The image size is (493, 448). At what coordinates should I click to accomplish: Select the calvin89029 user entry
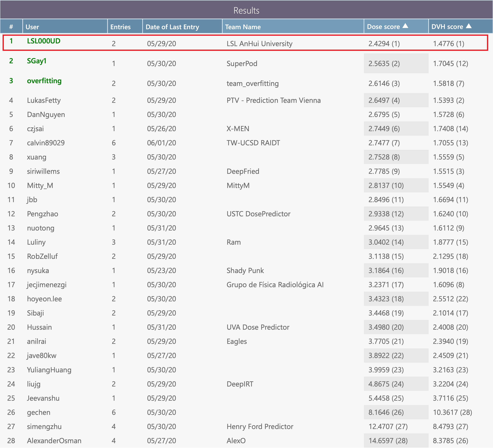coord(46,143)
